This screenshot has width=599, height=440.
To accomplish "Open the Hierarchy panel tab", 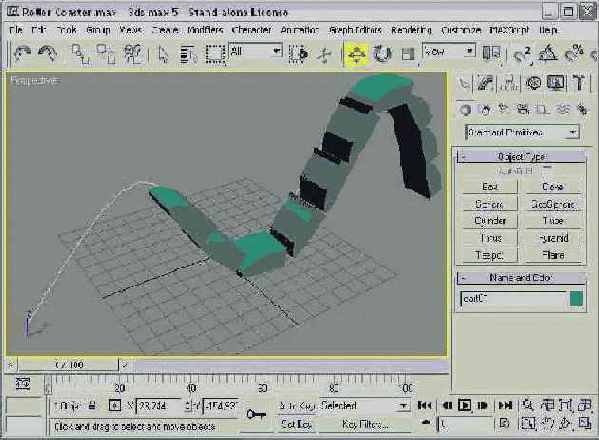I will 509,83.
